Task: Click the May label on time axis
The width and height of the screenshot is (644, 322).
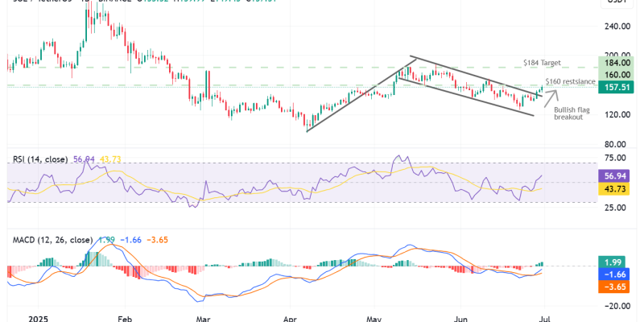Action: [x=375, y=318]
